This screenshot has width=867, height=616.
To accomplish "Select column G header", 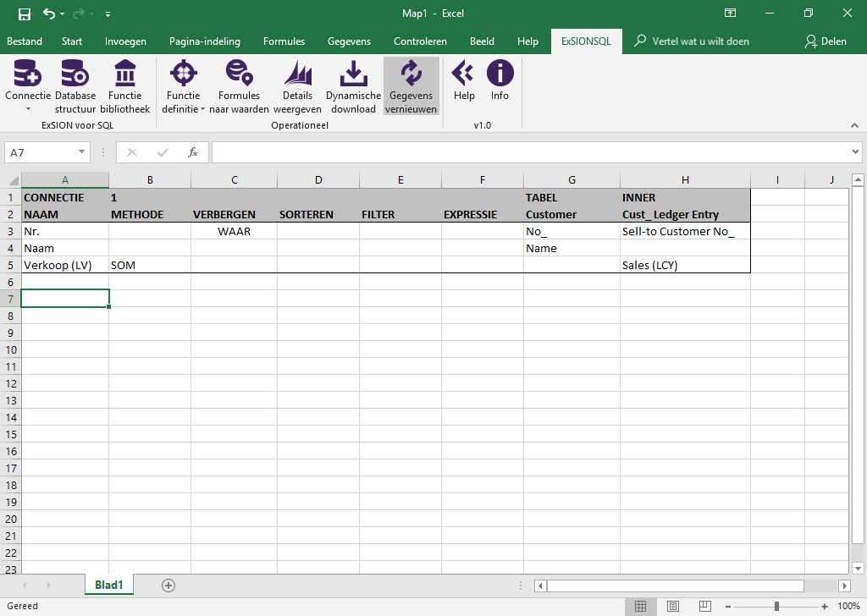I will [x=572, y=180].
